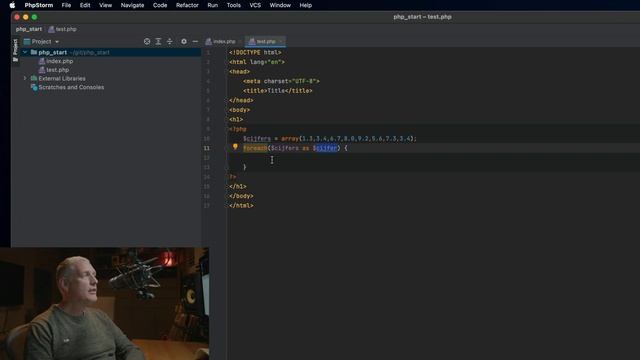The width and height of the screenshot is (640, 360).
Task: Open the Run menu
Action: point(213,5)
